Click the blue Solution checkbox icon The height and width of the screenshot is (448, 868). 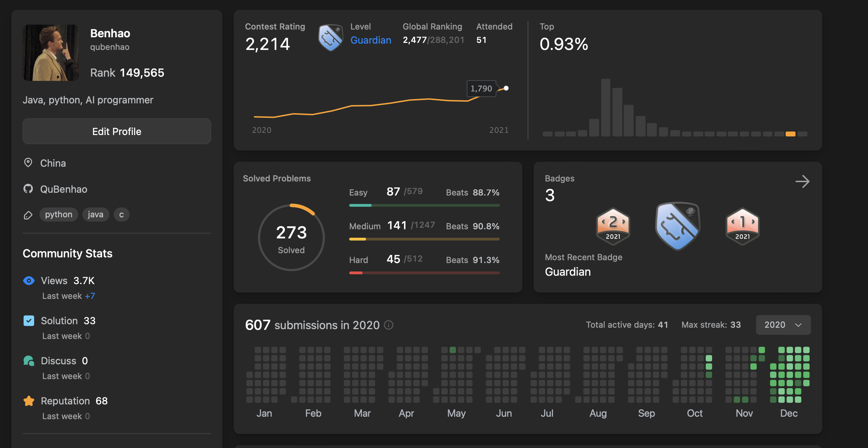click(x=29, y=321)
